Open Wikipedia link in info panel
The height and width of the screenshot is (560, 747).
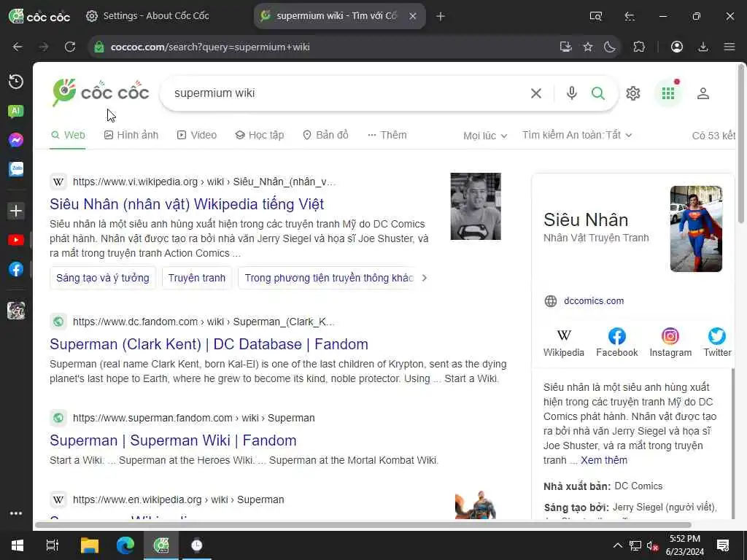click(x=564, y=343)
